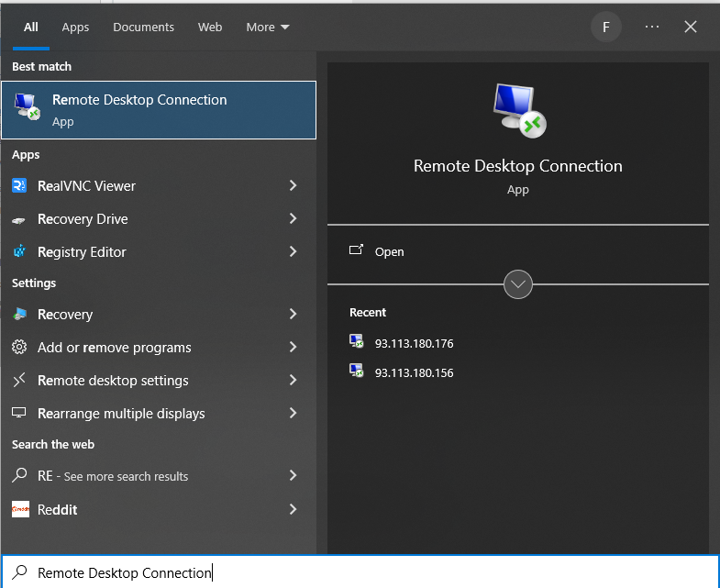The image size is (720, 588).
Task: Select the Registry Editor result text
Action: tap(82, 252)
